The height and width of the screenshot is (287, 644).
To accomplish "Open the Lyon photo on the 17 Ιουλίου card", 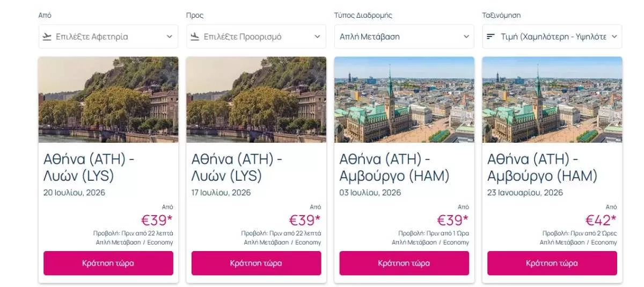I will pyautogui.click(x=256, y=99).
